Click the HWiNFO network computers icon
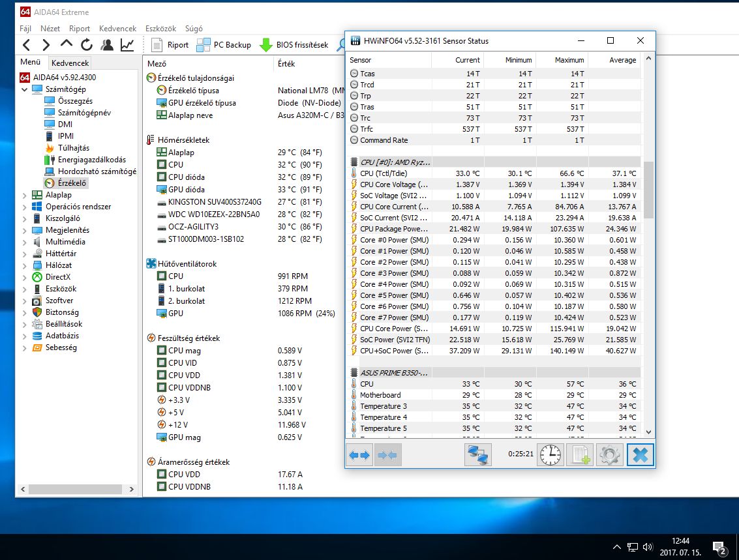 (477, 455)
